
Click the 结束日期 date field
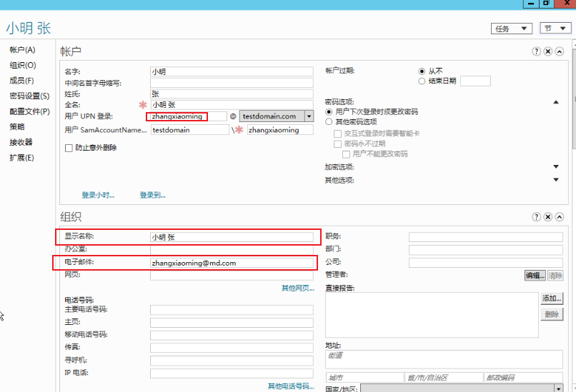pos(475,81)
